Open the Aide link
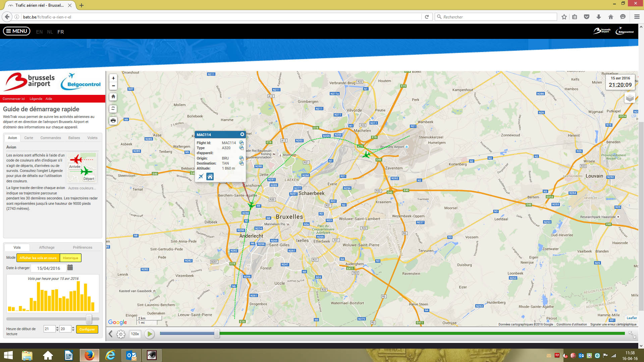The height and width of the screenshot is (362, 644). click(49, 99)
